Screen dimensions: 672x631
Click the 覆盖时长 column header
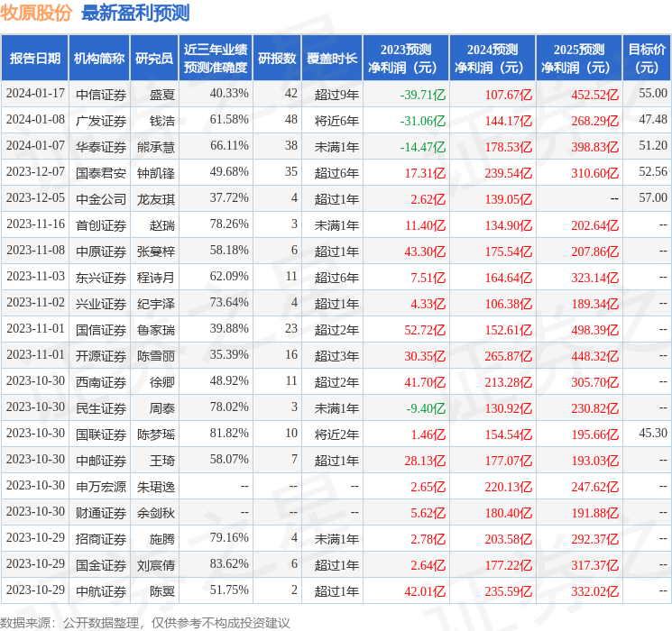[x=332, y=59]
